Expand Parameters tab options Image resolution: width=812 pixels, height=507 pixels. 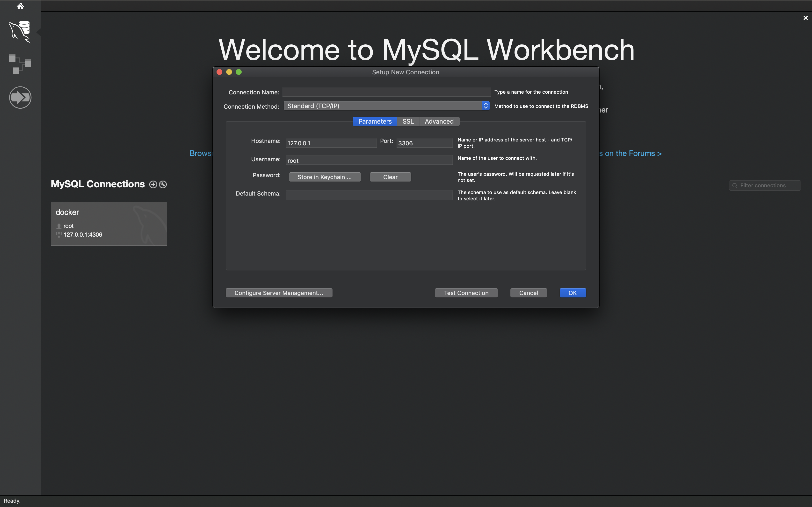375,121
